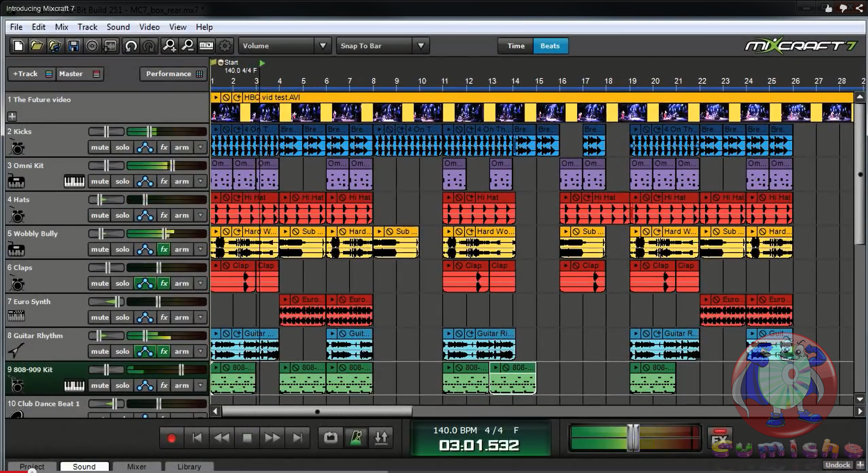Screen dimensions: 868x473
Task: Switch to the Library tab
Action: point(189,466)
